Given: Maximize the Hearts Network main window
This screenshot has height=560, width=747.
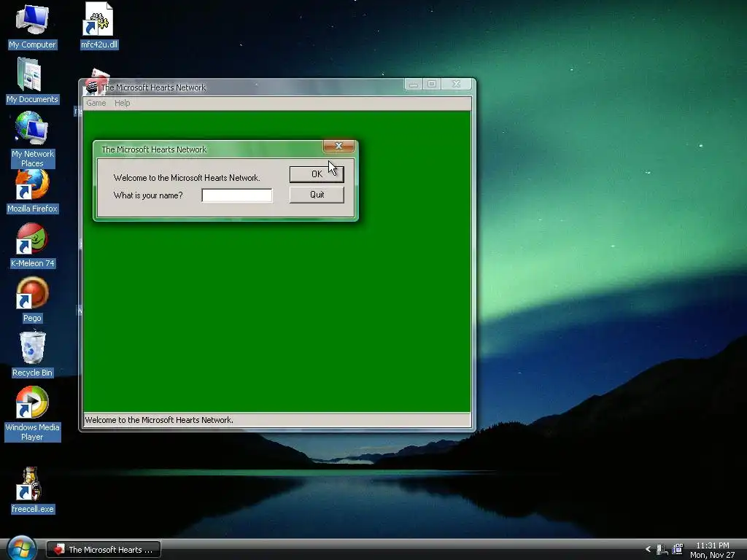Looking at the screenshot, I should pyautogui.click(x=432, y=85).
